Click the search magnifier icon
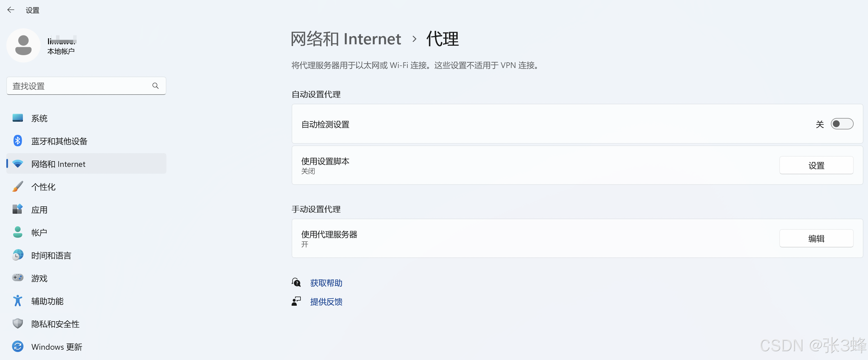This screenshot has width=868, height=360. tap(155, 86)
